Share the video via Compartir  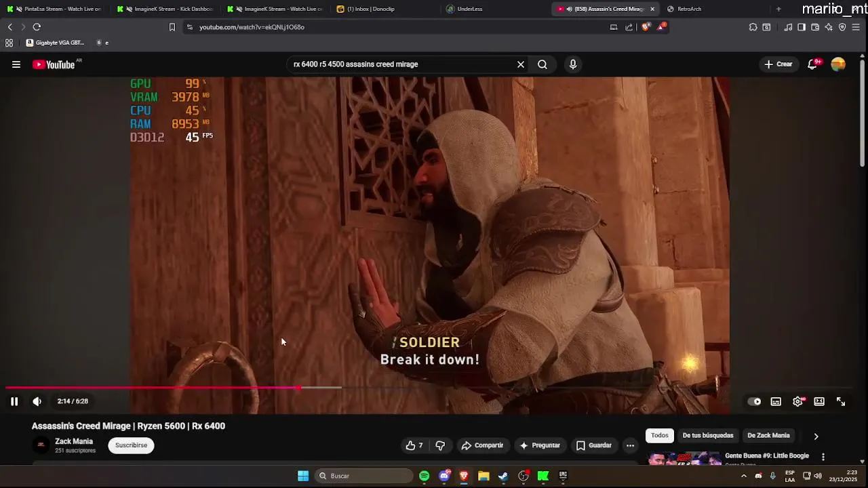(x=483, y=445)
